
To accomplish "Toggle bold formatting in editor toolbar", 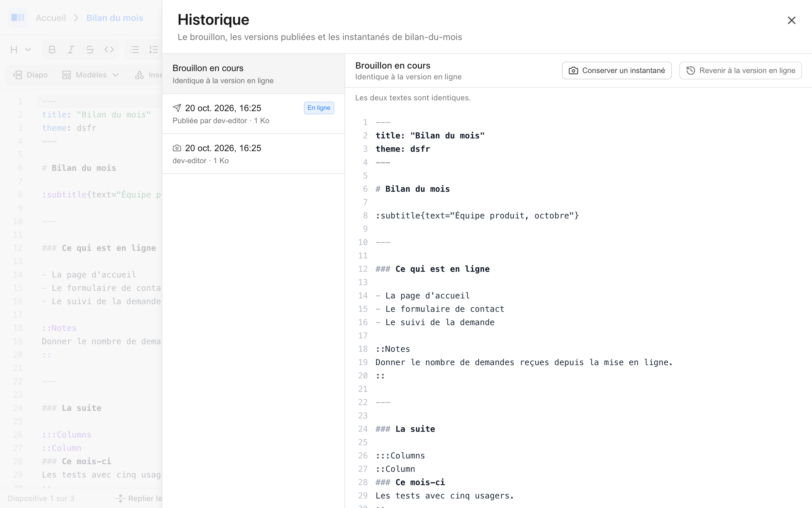I will click(x=52, y=50).
